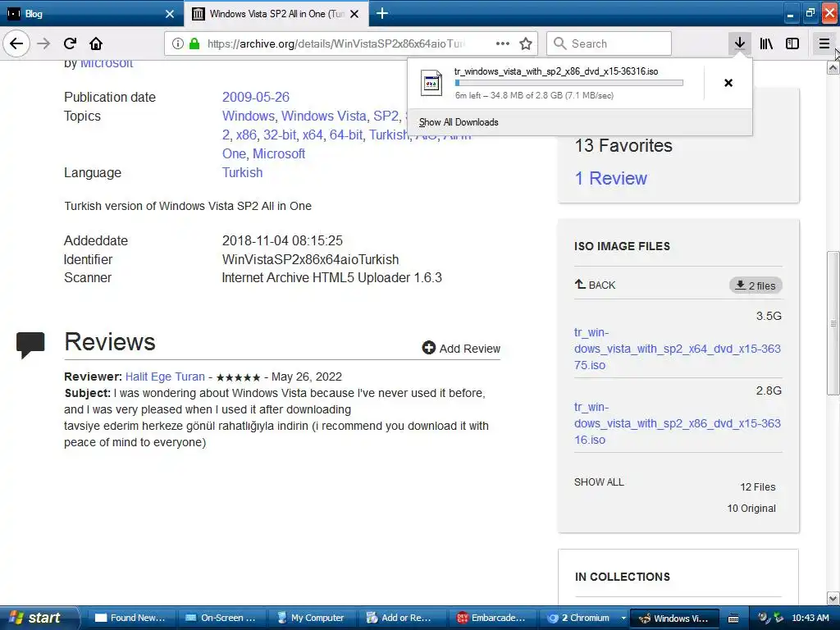Open the Microsoft topic link
This screenshot has height=630, width=840.
pyautogui.click(x=279, y=153)
